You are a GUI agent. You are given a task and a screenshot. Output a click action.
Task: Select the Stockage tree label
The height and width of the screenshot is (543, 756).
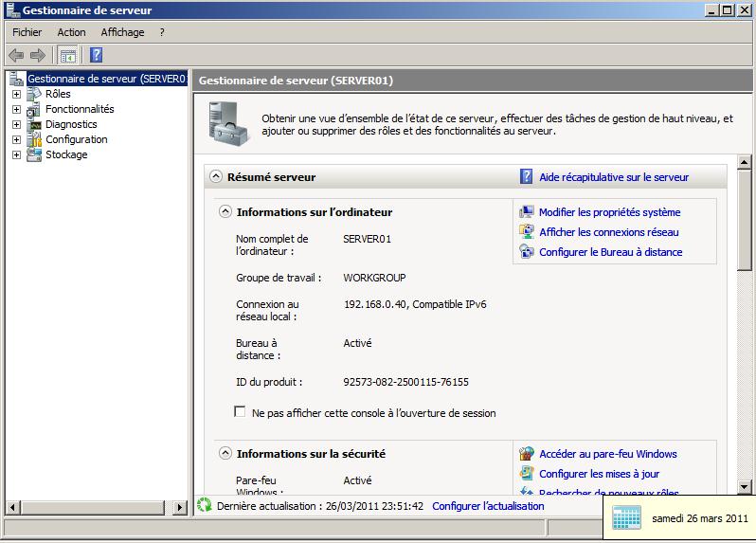point(66,154)
